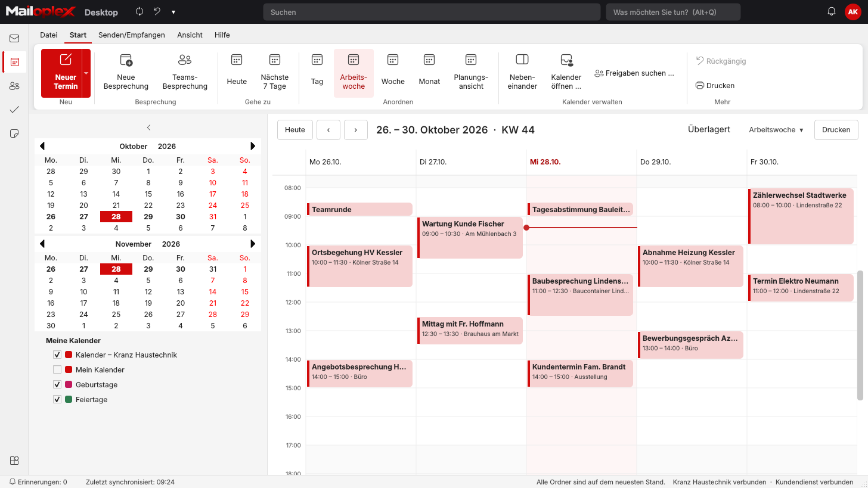
Task: Click Kalender öffnen in ribbon
Action: [566, 73]
